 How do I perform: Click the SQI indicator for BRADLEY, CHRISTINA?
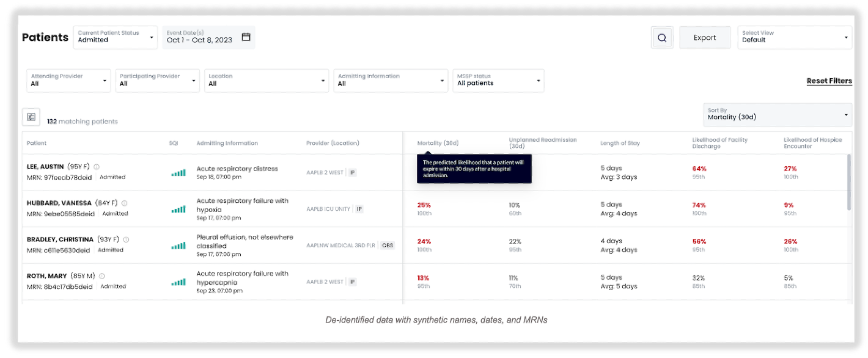click(178, 245)
